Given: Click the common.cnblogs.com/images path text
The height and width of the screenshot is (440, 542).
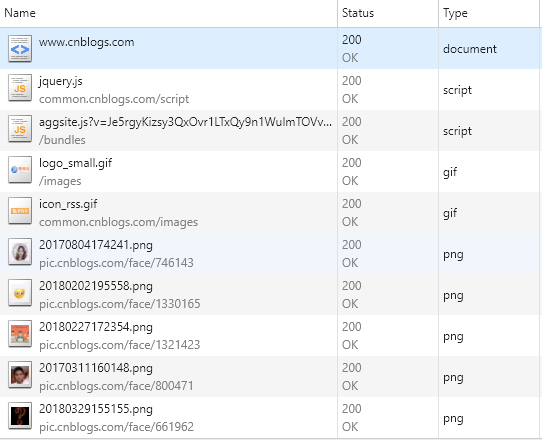Looking at the screenshot, I should coord(119,222).
